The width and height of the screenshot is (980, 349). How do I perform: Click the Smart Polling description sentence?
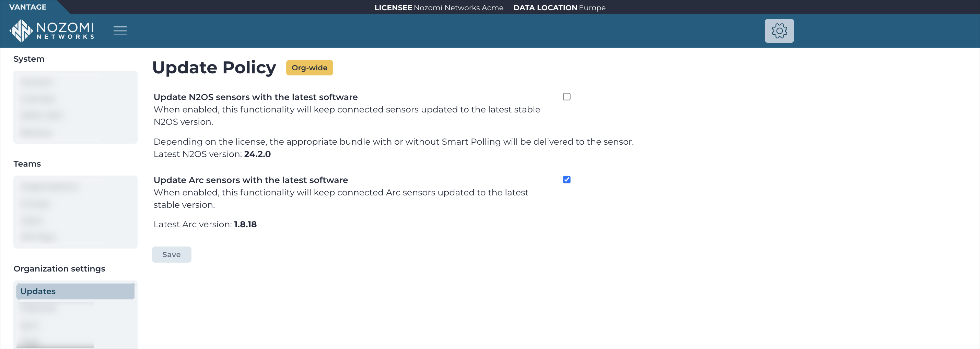tap(394, 142)
